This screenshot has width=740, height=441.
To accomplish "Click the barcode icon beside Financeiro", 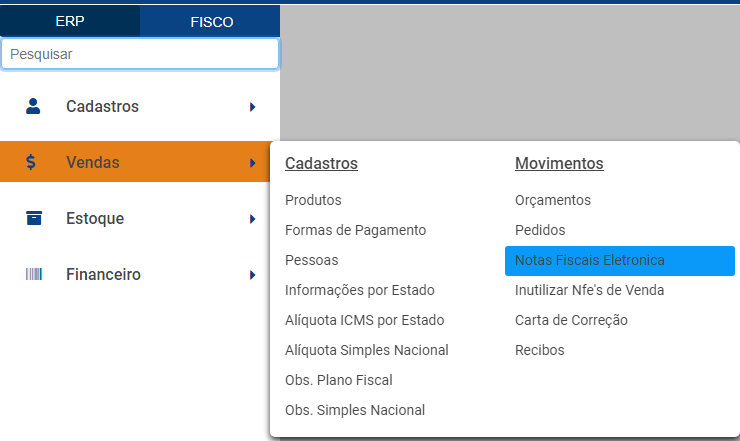I will pyautogui.click(x=33, y=274).
